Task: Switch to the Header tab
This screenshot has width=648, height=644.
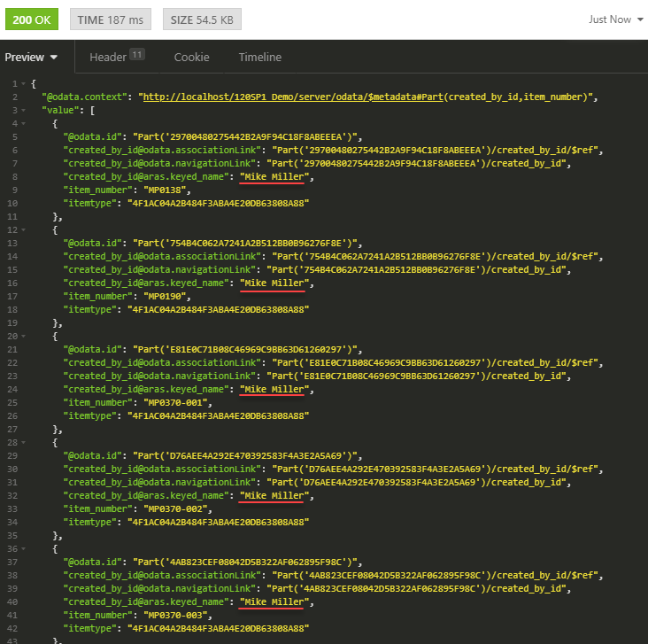Action: point(108,58)
